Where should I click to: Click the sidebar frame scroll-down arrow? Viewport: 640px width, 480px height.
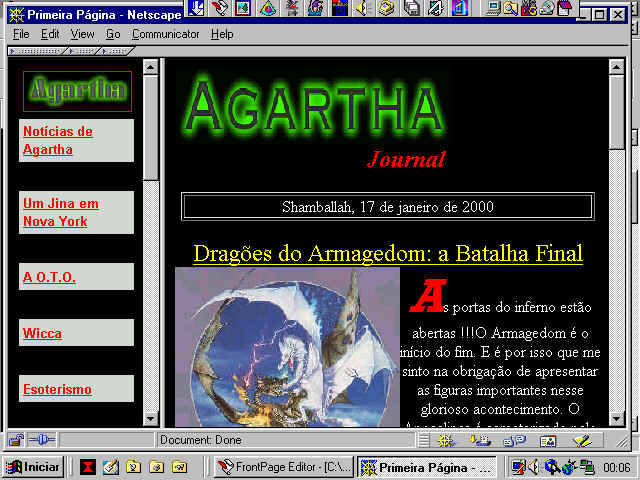[x=151, y=419]
